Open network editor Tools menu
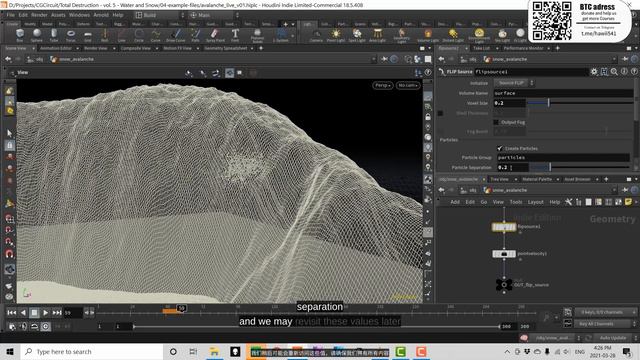The width and height of the screenshot is (640, 360). pyautogui.click(x=516, y=202)
